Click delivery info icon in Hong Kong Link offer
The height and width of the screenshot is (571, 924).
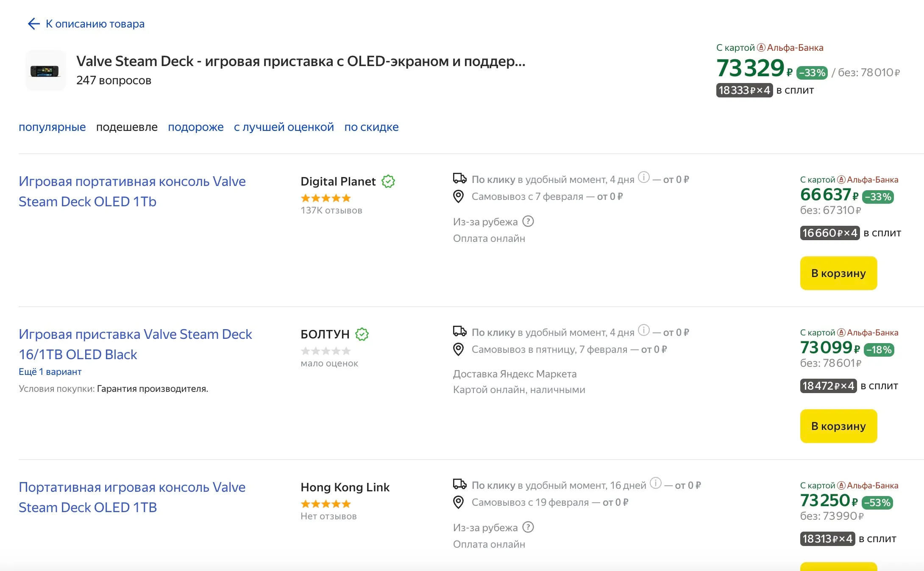pos(655,483)
